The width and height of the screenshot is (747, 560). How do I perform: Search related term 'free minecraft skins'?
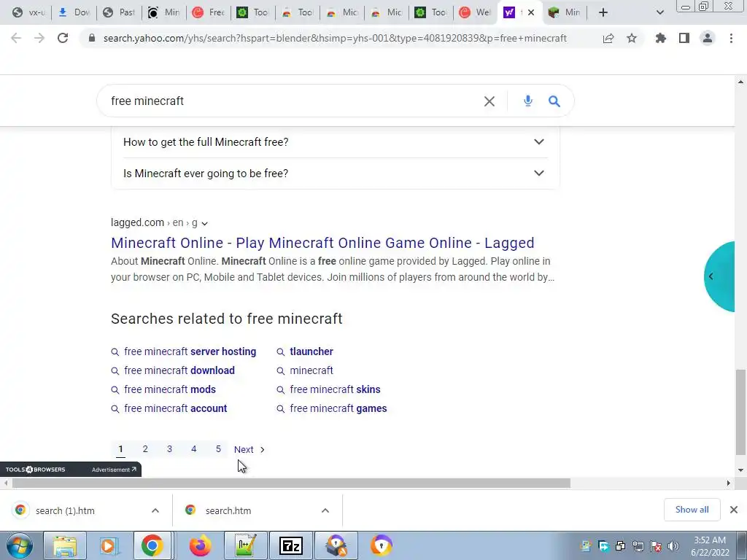click(335, 389)
